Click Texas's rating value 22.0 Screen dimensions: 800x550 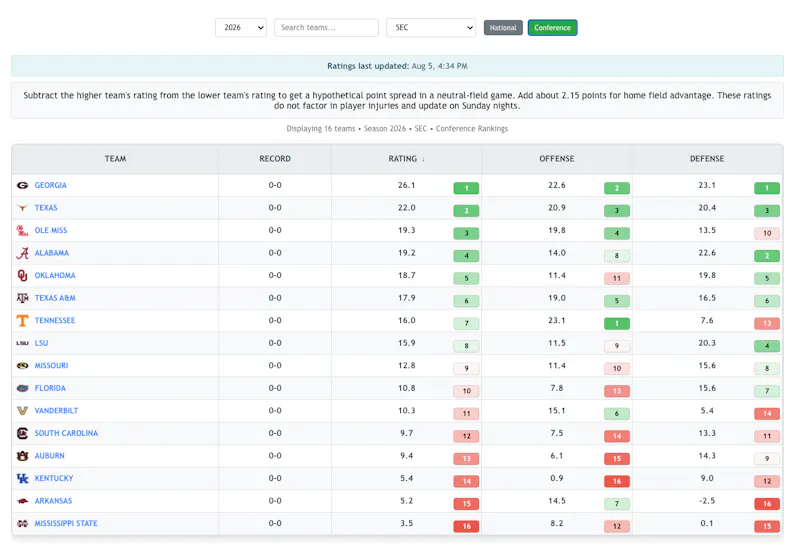(407, 208)
